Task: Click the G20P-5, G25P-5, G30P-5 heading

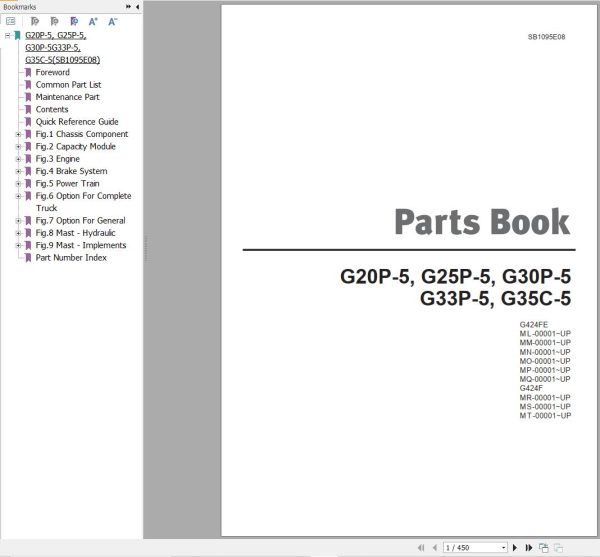Action: click(455, 276)
